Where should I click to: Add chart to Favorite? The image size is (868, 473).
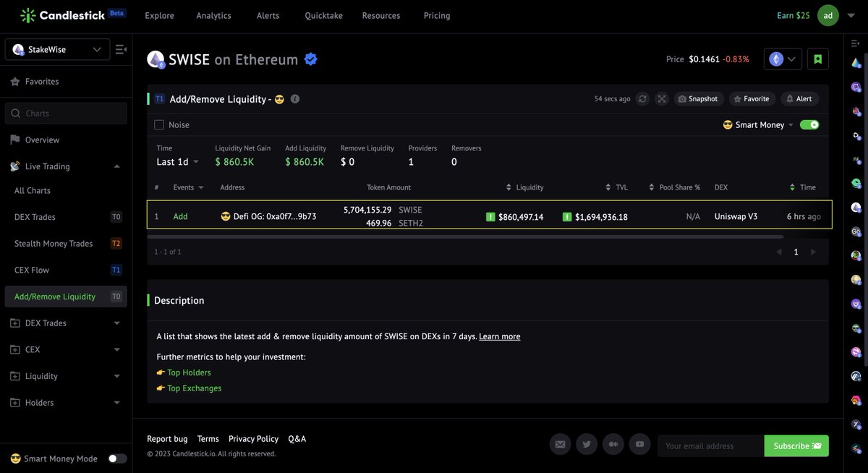tap(752, 99)
